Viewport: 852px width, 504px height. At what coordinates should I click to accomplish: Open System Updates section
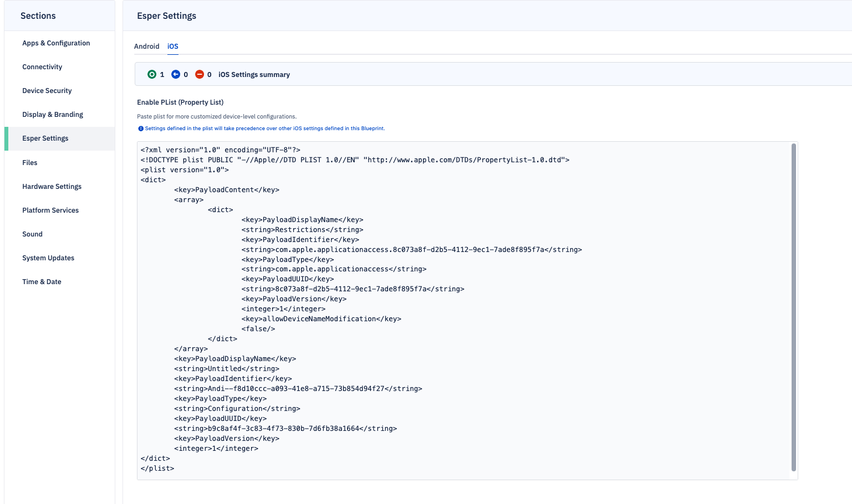48,258
